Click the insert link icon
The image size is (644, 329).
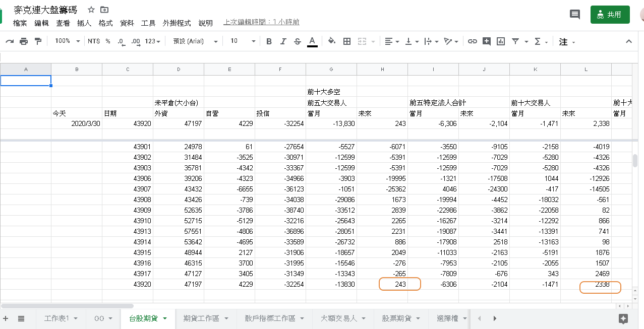472,41
